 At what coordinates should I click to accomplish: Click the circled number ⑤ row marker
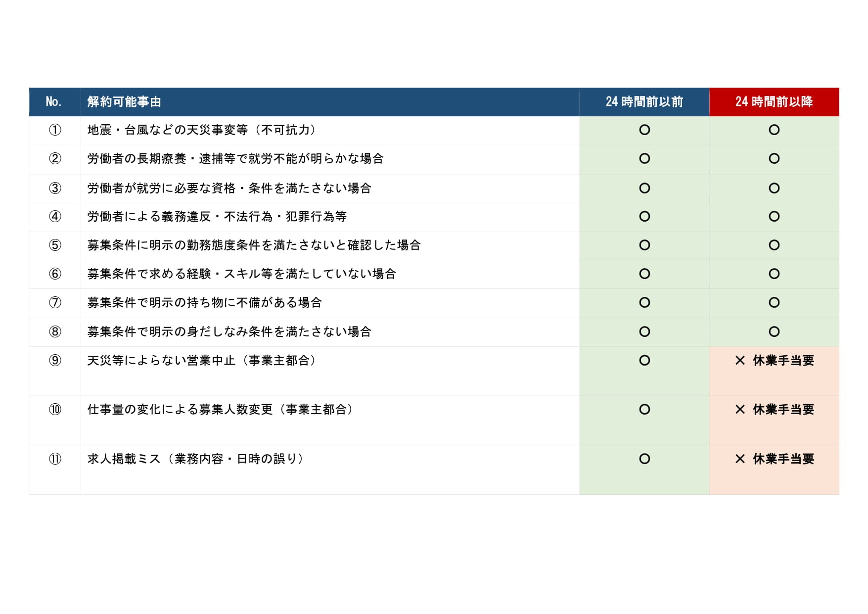(55, 245)
